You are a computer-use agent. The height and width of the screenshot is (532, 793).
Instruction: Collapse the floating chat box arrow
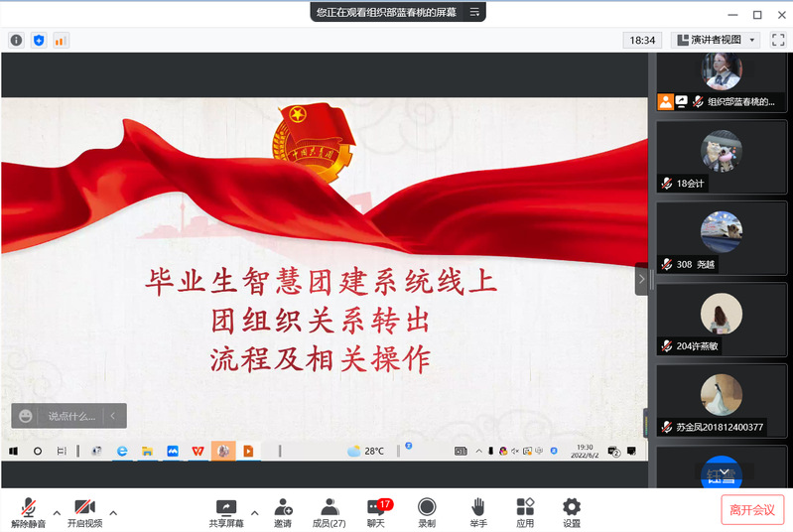pos(113,416)
